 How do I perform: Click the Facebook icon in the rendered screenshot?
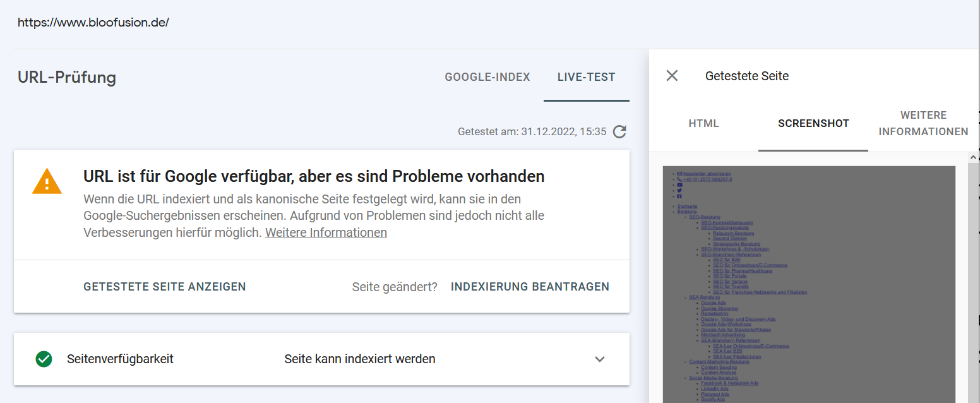point(679,196)
